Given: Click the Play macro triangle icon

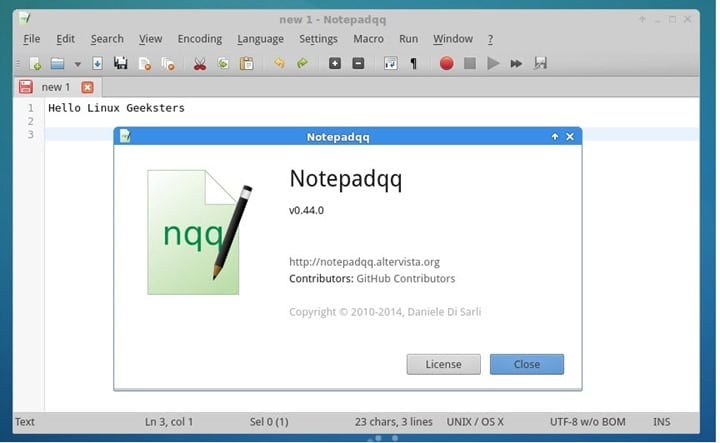Looking at the screenshot, I should pos(493,63).
